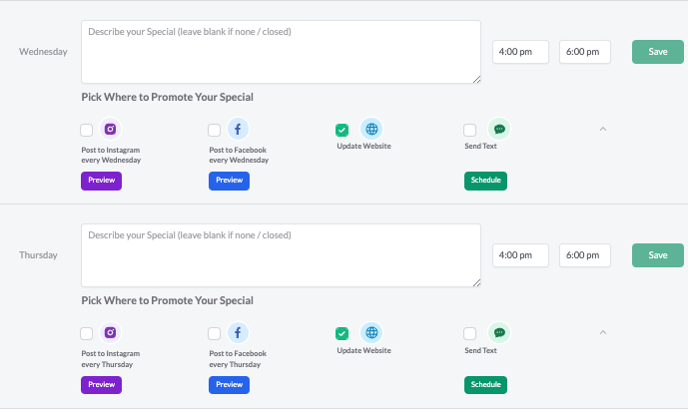Uncheck Update Website for Wednesday
688x409 pixels.
342,130
